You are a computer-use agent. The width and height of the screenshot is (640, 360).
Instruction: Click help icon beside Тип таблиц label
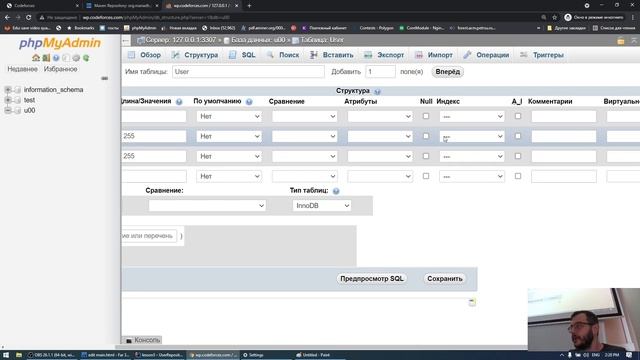point(336,191)
